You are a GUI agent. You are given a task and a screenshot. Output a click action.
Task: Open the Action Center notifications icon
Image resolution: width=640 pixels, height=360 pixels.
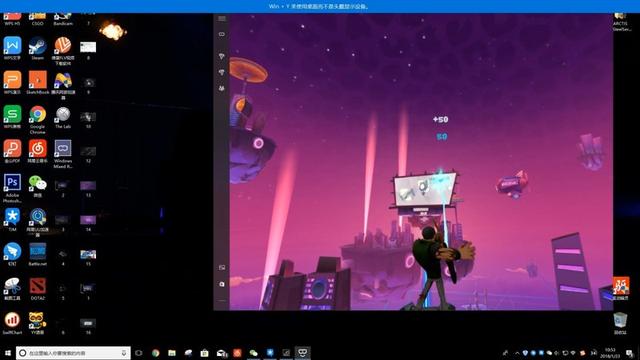(630, 353)
